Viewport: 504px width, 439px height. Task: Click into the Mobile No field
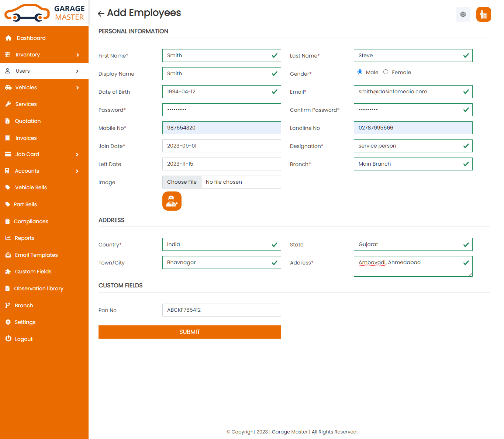pyautogui.click(x=221, y=128)
